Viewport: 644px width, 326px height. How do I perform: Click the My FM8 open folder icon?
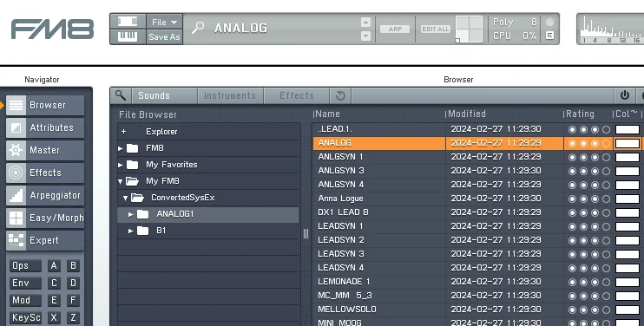pos(132,181)
